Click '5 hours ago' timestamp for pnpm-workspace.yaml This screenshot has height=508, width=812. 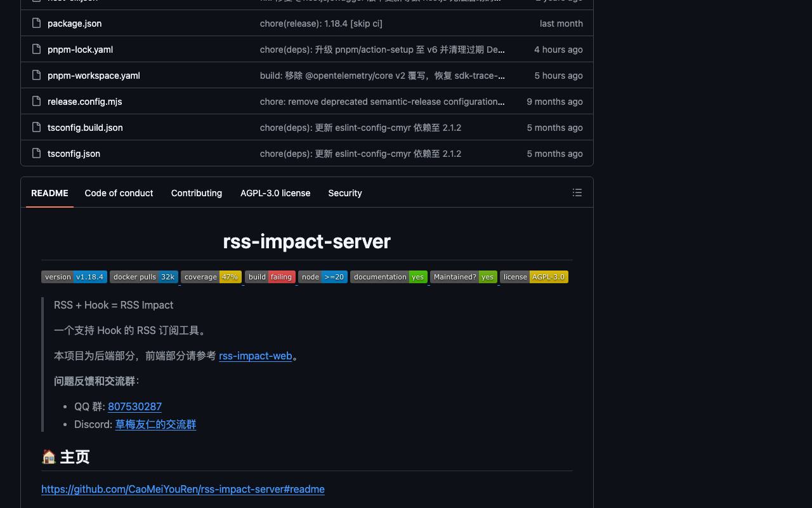pyautogui.click(x=558, y=76)
